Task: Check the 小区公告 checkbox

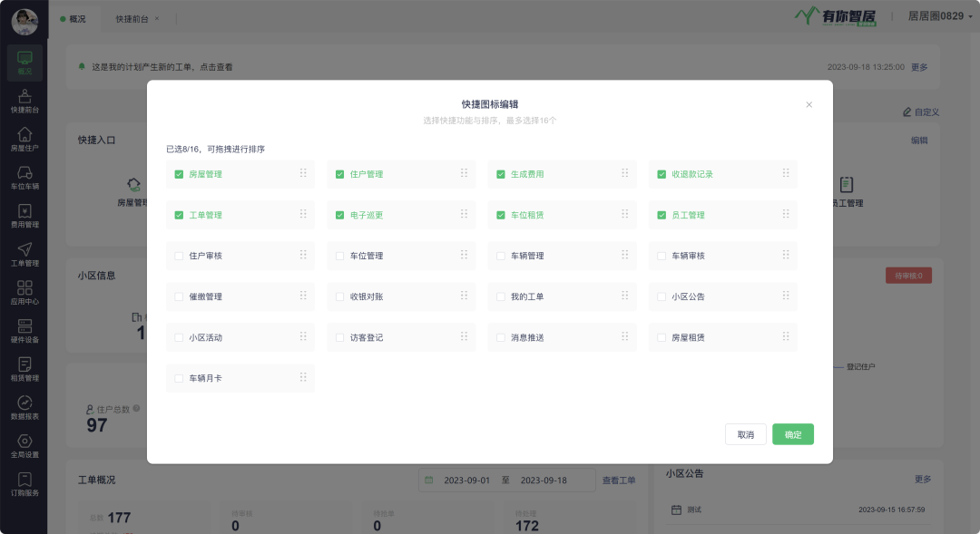Action: coord(661,296)
